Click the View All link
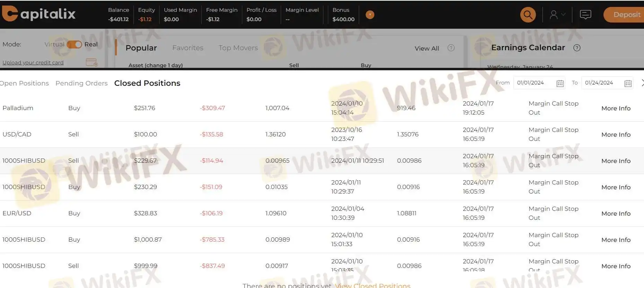This screenshot has height=288, width=644. tap(427, 48)
